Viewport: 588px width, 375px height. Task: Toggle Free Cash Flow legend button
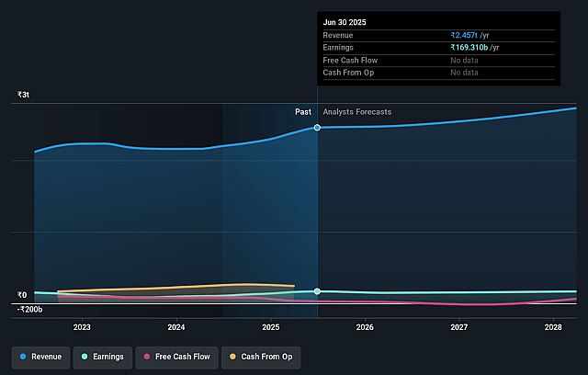pos(176,357)
